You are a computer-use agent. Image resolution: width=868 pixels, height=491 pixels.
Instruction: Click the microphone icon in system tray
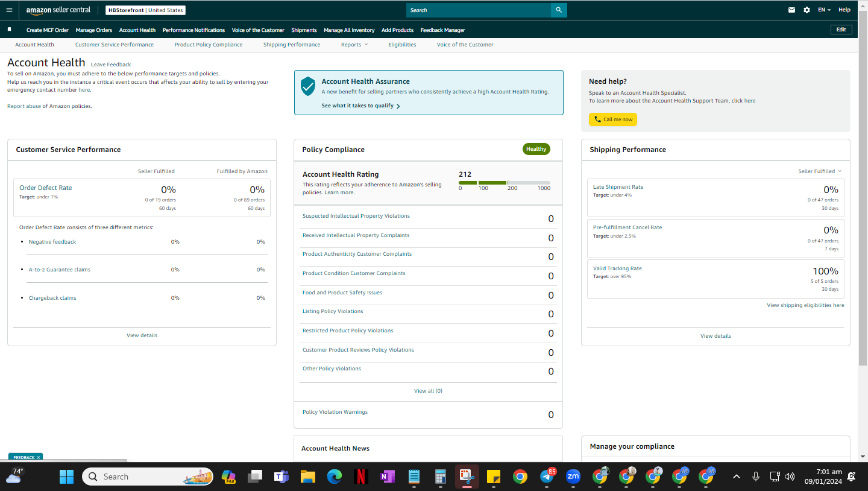(x=755, y=477)
